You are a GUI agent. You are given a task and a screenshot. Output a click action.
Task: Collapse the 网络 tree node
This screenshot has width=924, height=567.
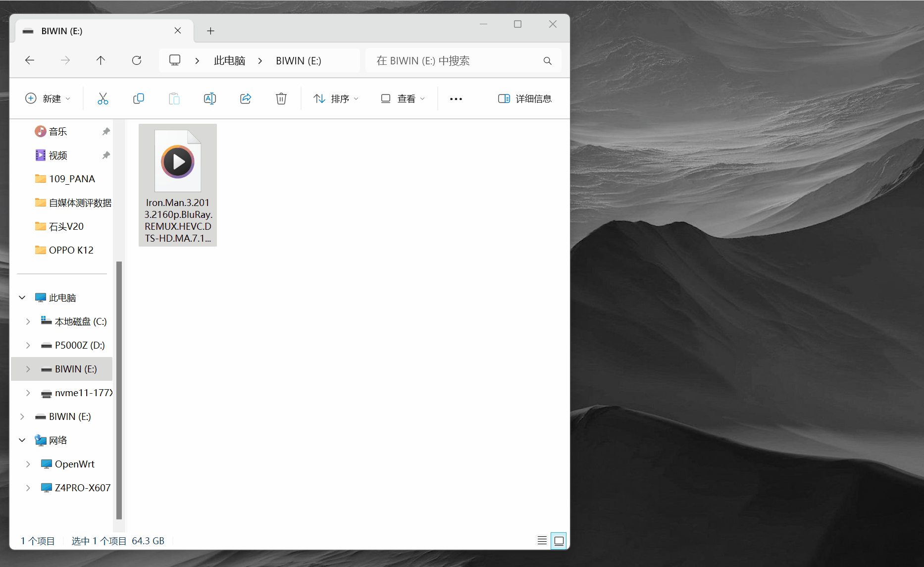[22, 440]
